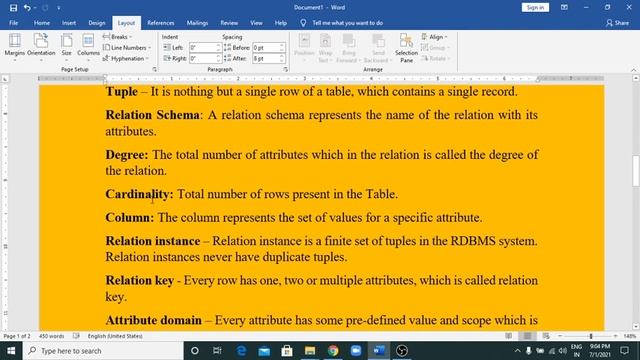Image resolution: width=640 pixels, height=360 pixels.
Task: Switch to Read Mode view
Action: (509, 336)
